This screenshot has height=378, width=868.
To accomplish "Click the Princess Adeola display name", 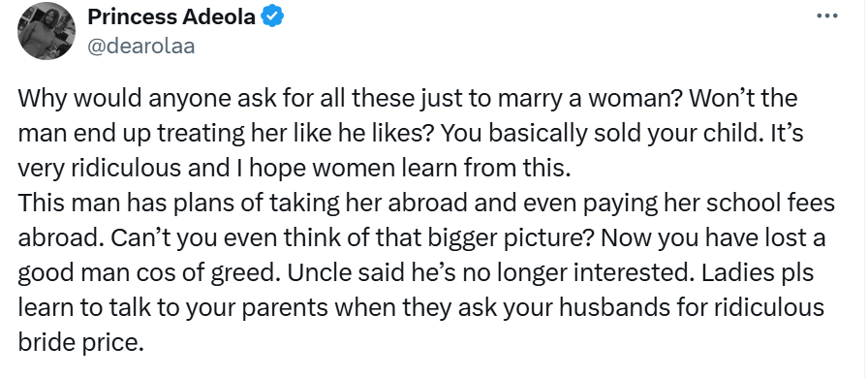I will coord(171,17).
